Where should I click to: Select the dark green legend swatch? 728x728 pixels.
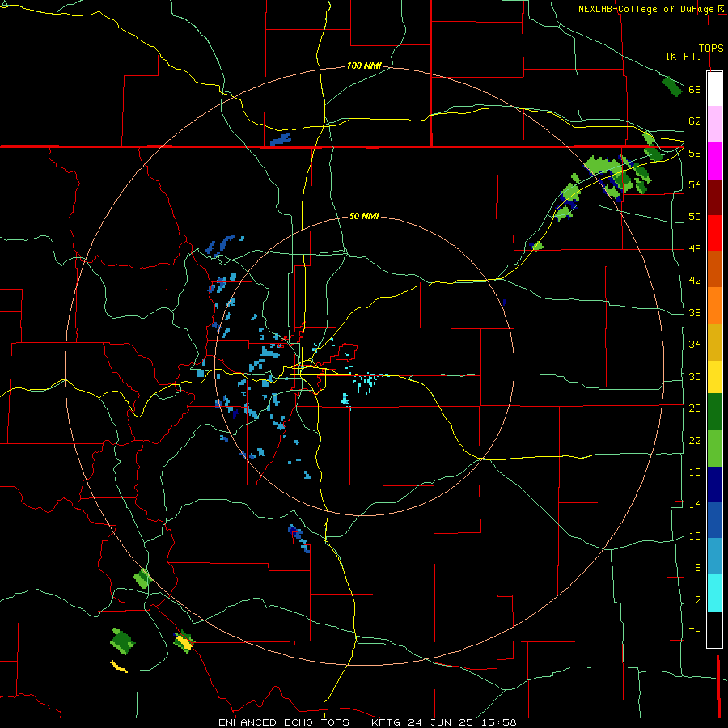point(714,412)
